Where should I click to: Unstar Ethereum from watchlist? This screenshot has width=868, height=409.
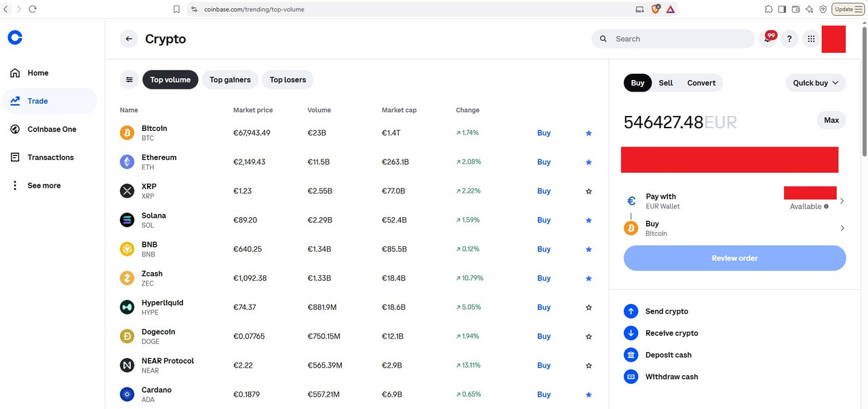[589, 162]
